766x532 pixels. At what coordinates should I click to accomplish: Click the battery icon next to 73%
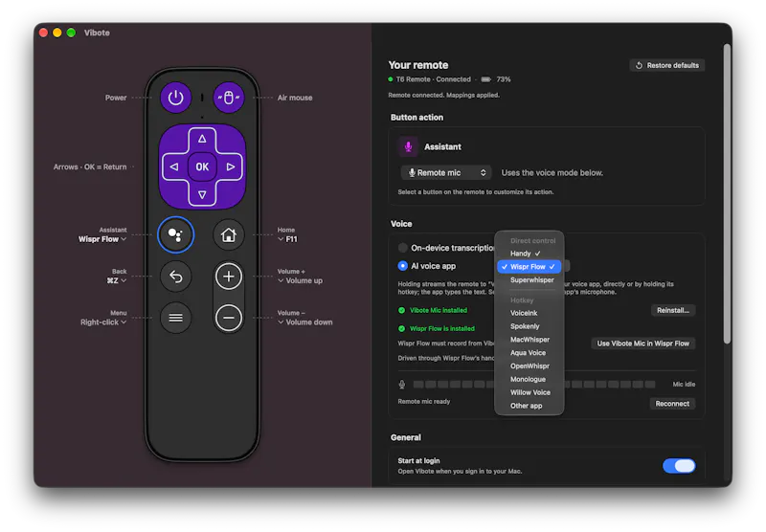tap(485, 79)
